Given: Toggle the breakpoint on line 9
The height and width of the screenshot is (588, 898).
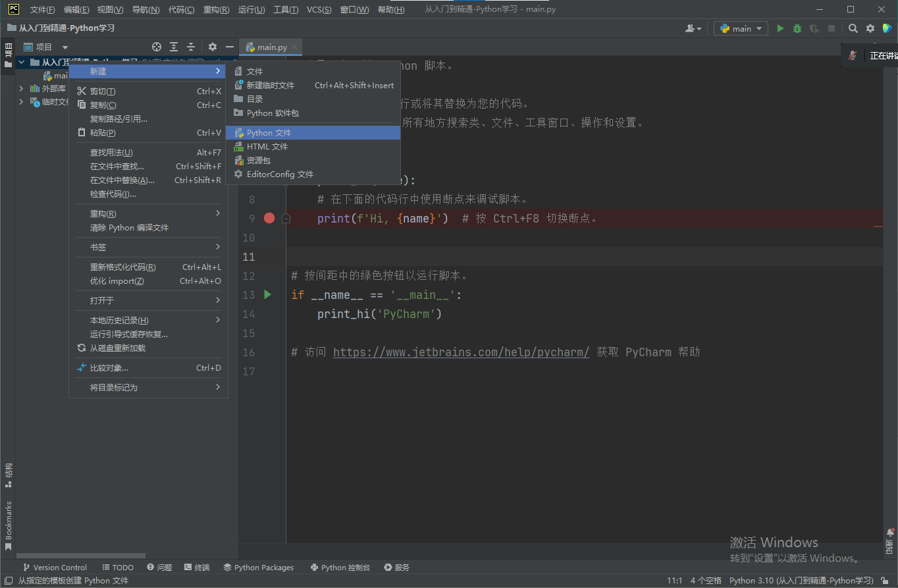Looking at the screenshot, I should tap(269, 218).
